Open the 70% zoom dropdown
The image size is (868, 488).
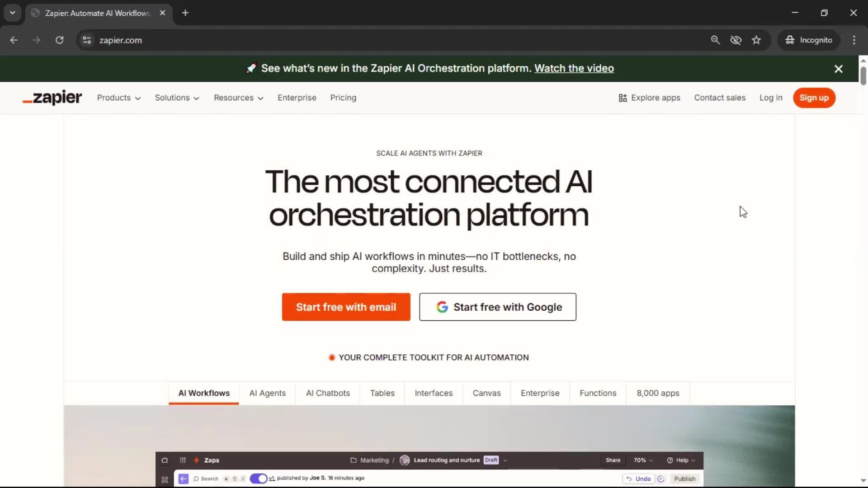643,460
